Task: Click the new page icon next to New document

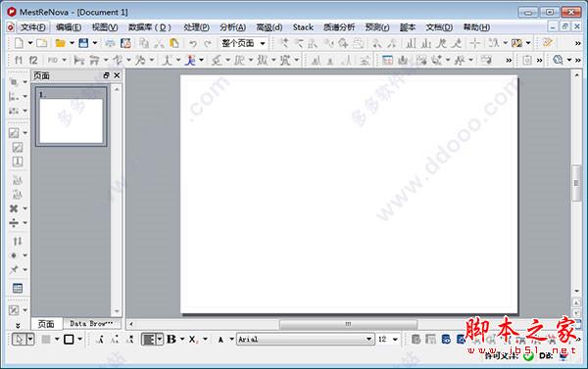Action: pyautogui.click(x=41, y=43)
